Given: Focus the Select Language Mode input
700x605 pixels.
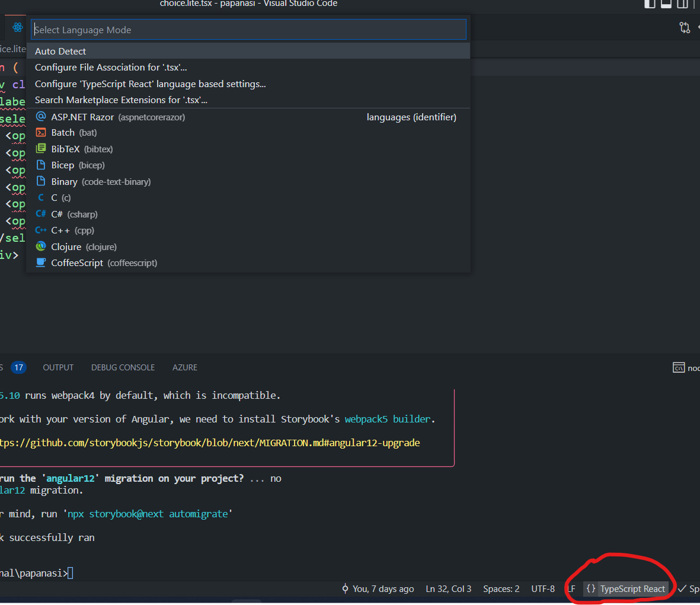Looking at the screenshot, I should [x=249, y=30].
